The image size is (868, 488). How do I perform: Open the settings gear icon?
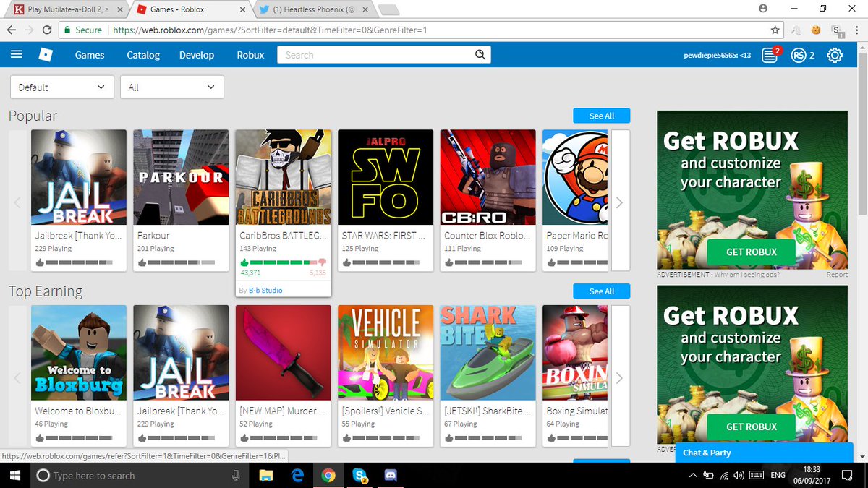[835, 55]
